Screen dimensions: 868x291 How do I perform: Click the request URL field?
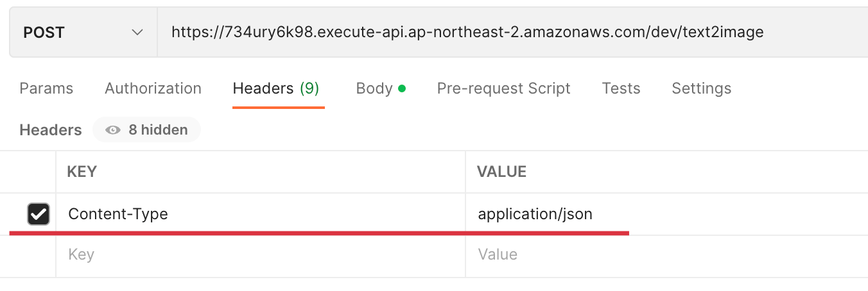(467, 32)
